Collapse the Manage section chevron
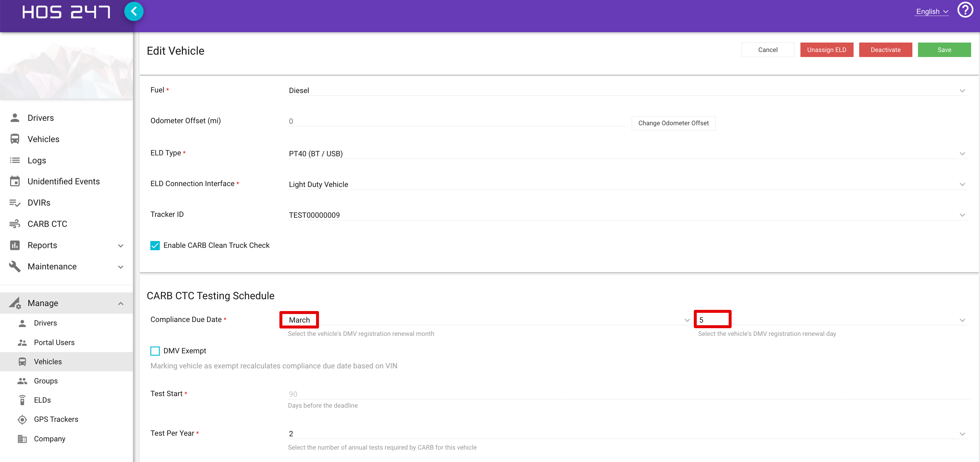The width and height of the screenshot is (980, 462). point(121,303)
